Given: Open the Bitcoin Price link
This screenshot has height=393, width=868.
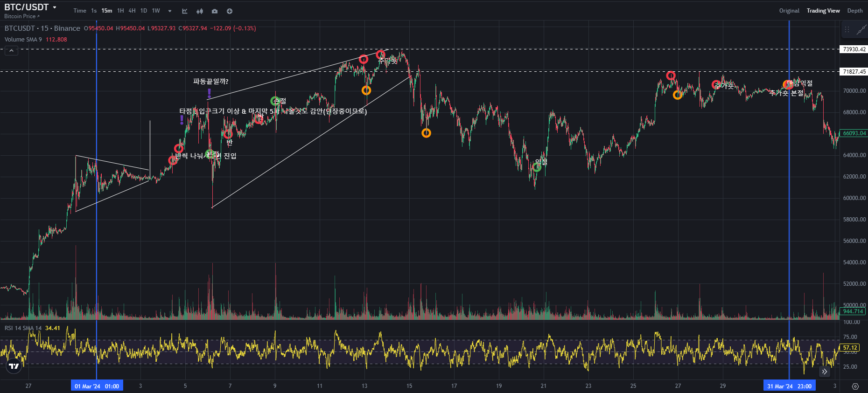Looking at the screenshot, I should pos(21,16).
